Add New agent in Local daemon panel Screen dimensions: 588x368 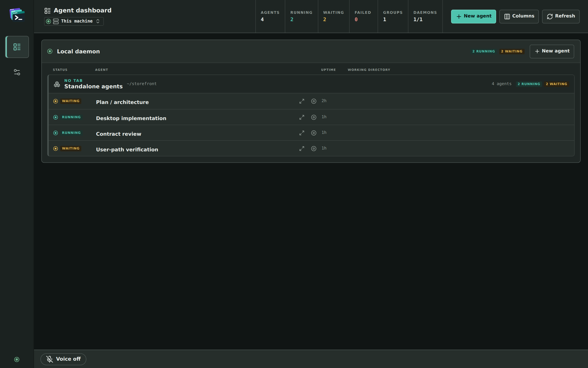coord(552,51)
